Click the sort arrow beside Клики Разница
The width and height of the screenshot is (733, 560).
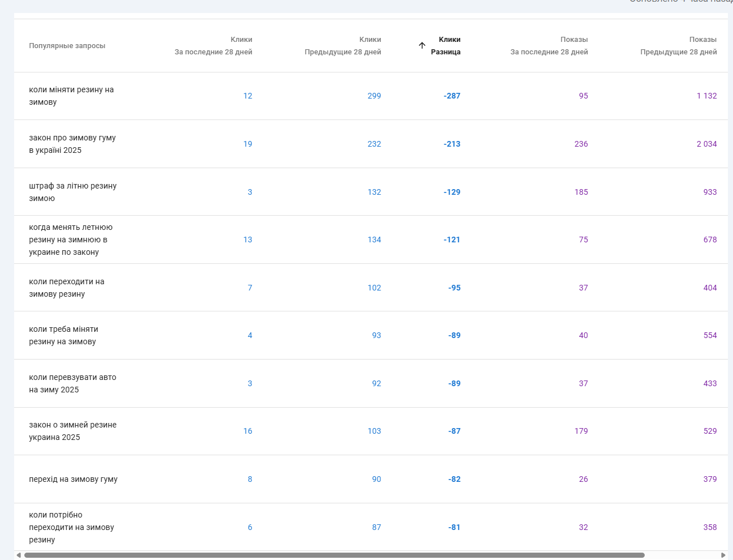(x=422, y=45)
